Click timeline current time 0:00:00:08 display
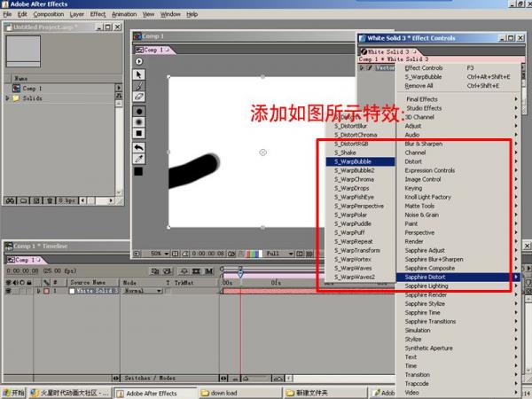 pos(22,271)
